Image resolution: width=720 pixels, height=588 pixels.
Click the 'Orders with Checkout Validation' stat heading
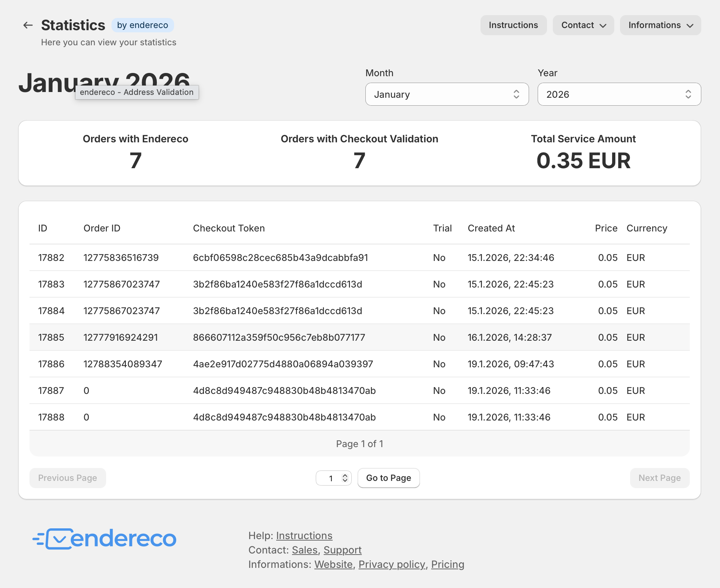[x=359, y=139]
